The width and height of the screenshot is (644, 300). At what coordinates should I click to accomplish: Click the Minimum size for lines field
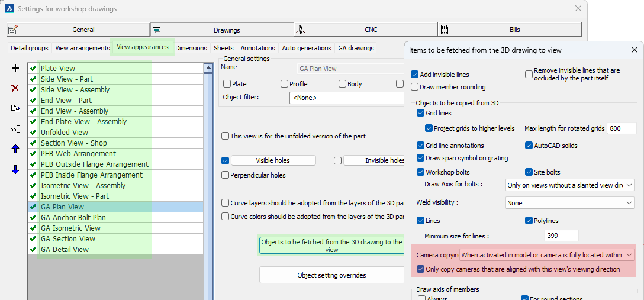561,236
